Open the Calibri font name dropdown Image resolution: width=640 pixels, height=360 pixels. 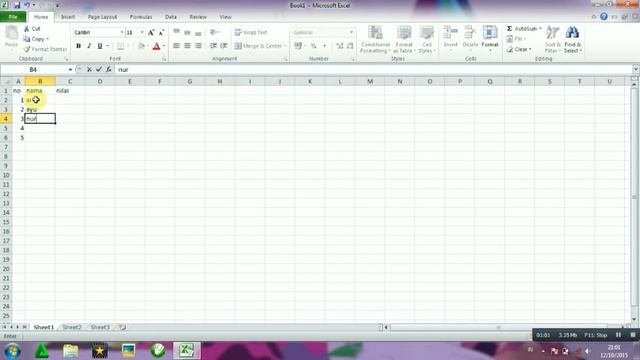[122, 32]
